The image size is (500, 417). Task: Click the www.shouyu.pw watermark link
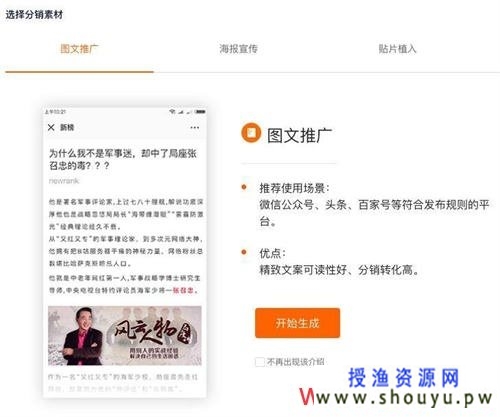click(396, 398)
